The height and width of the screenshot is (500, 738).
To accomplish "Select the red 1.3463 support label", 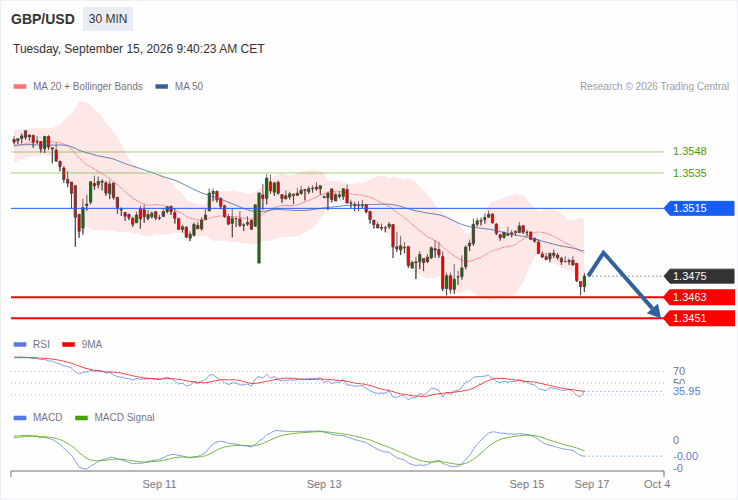I will (699, 297).
